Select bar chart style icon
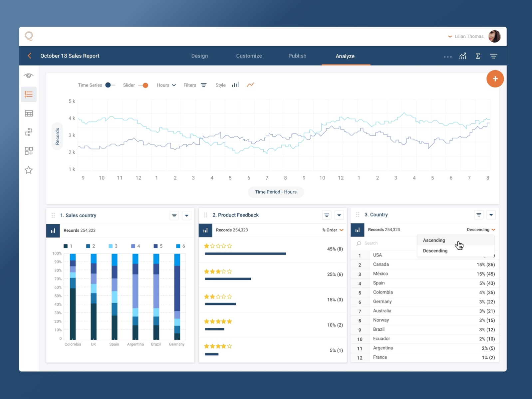Image resolution: width=532 pixels, height=399 pixels. (235, 85)
